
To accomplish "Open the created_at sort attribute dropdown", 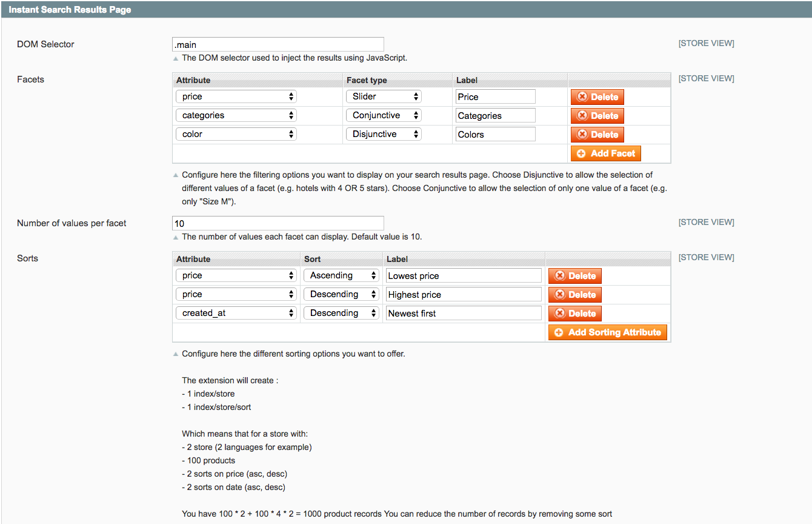I will pos(236,313).
